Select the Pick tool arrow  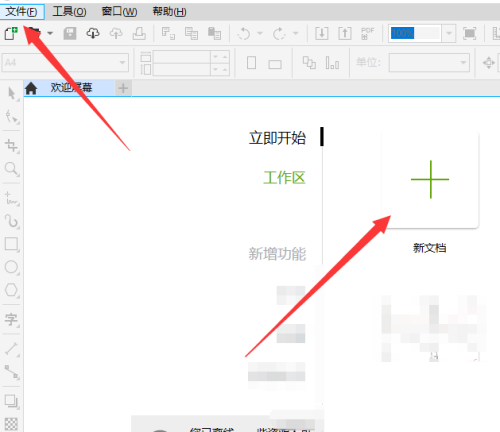[x=12, y=94]
